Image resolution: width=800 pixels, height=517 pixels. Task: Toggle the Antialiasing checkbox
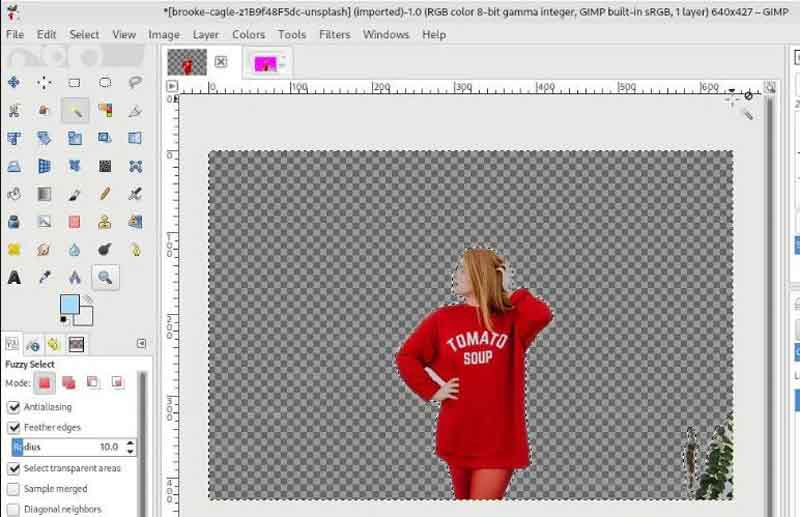14,407
